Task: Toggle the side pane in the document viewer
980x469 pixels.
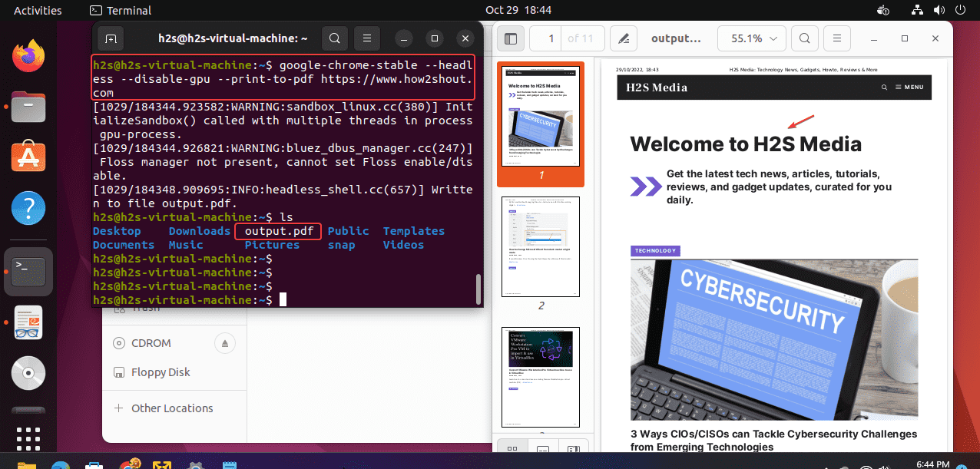Action: [x=509, y=38]
